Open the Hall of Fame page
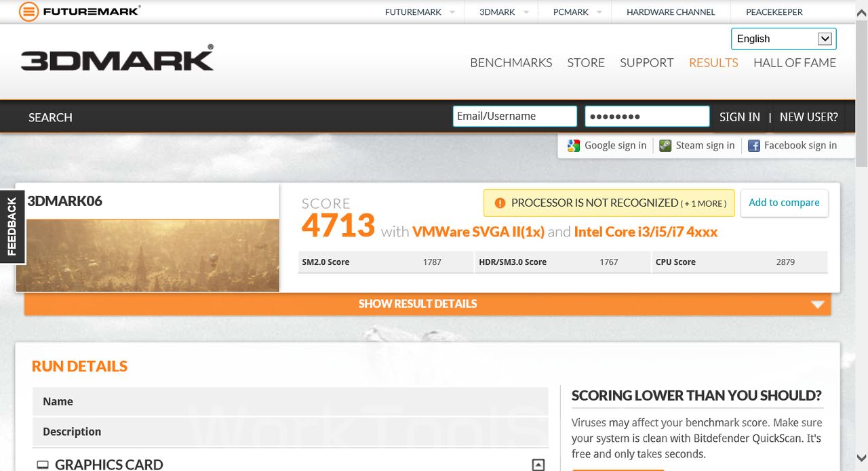This screenshot has width=868, height=471. click(x=795, y=62)
